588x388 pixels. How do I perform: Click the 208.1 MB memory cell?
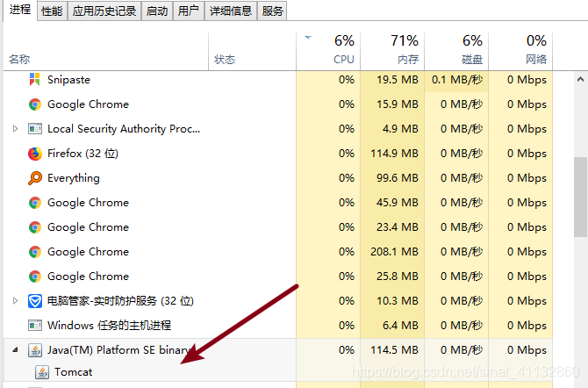pos(392,252)
